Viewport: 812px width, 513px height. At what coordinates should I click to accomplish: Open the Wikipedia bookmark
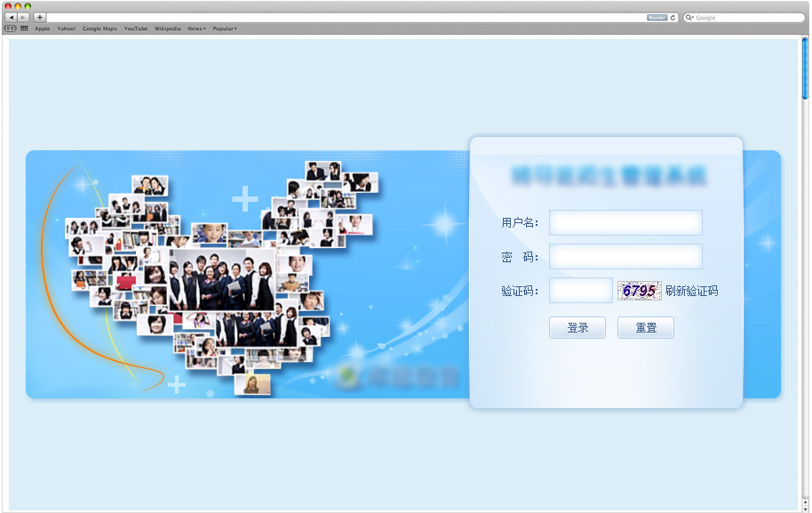pos(167,28)
